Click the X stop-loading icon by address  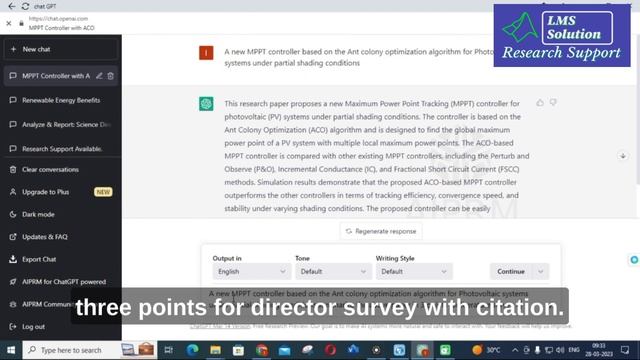9,23
